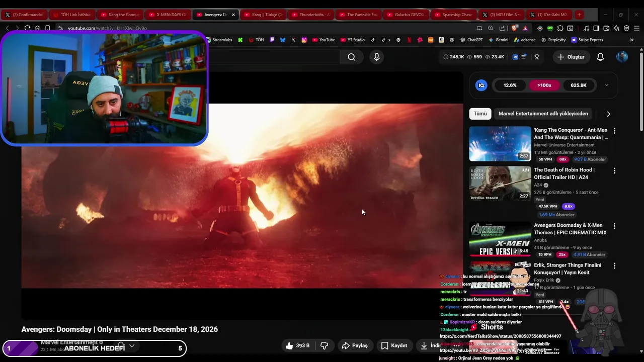This screenshot has width=644, height=362.
Task: Click the İndir download button
Action: point(430,346)
